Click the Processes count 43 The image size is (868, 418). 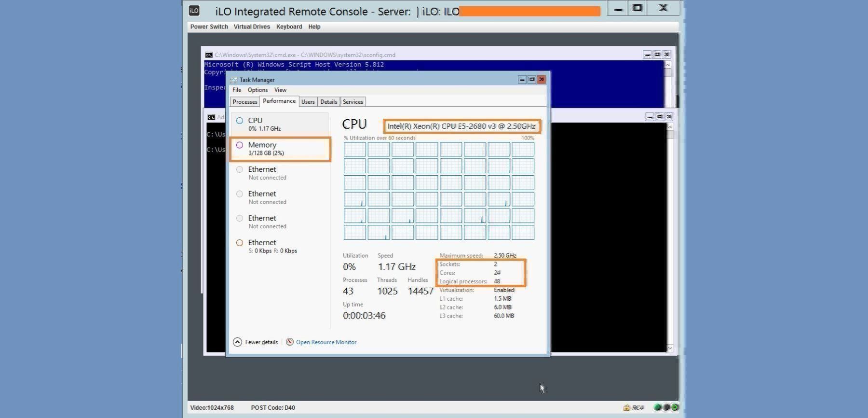[348, 292]
